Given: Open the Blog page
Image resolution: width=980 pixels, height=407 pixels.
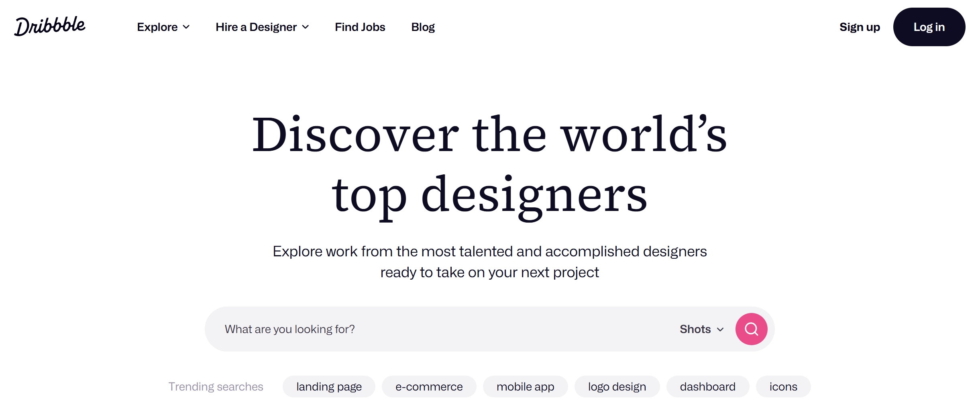Looking at the screenshot, I should click(423, 27).
